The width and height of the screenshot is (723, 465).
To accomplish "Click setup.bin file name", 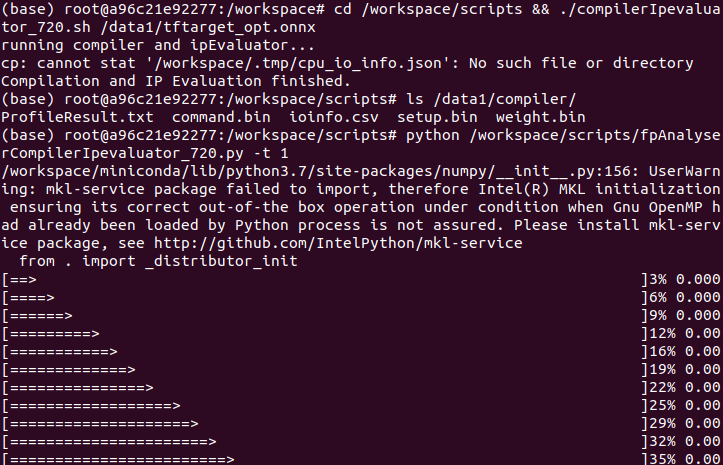I will pos(438,117).
